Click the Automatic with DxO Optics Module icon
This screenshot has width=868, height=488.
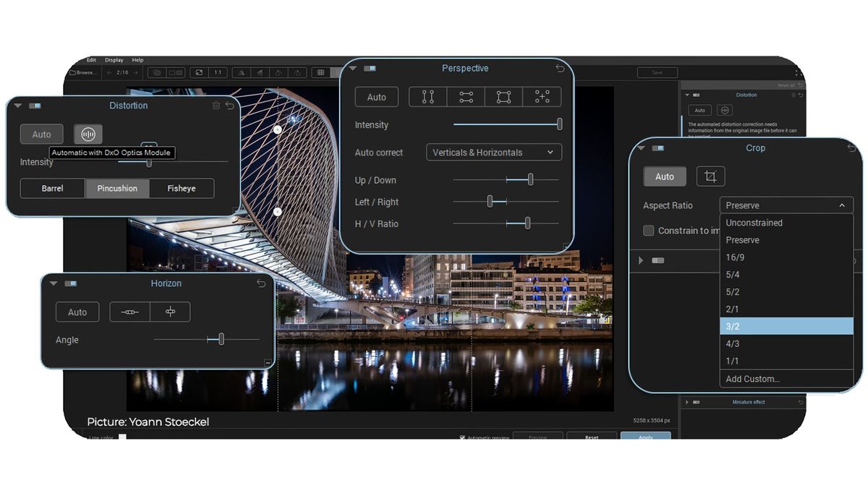tap(88, 134)
